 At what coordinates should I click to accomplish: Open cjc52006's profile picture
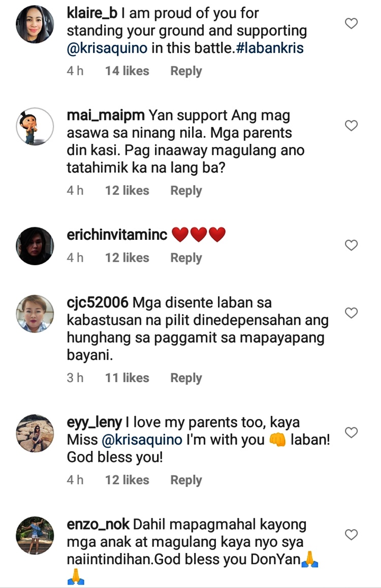point(35,314)
